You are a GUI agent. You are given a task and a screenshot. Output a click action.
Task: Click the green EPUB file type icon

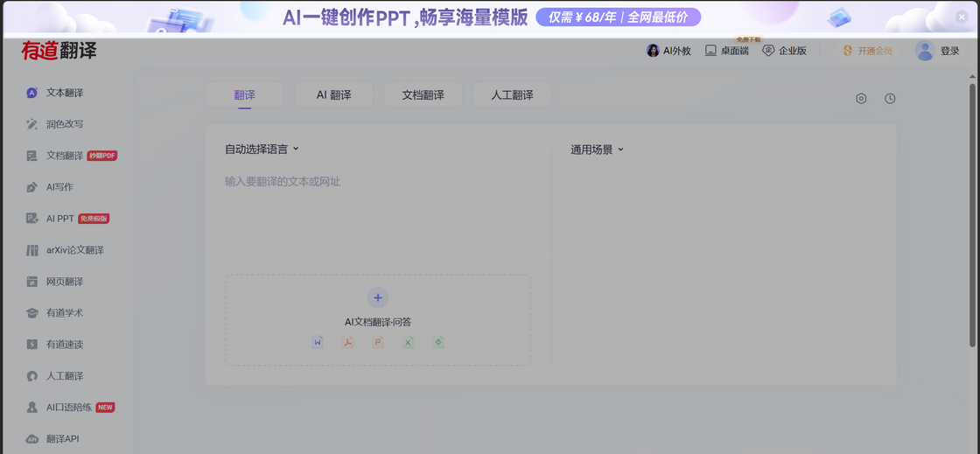pos(438,342)
